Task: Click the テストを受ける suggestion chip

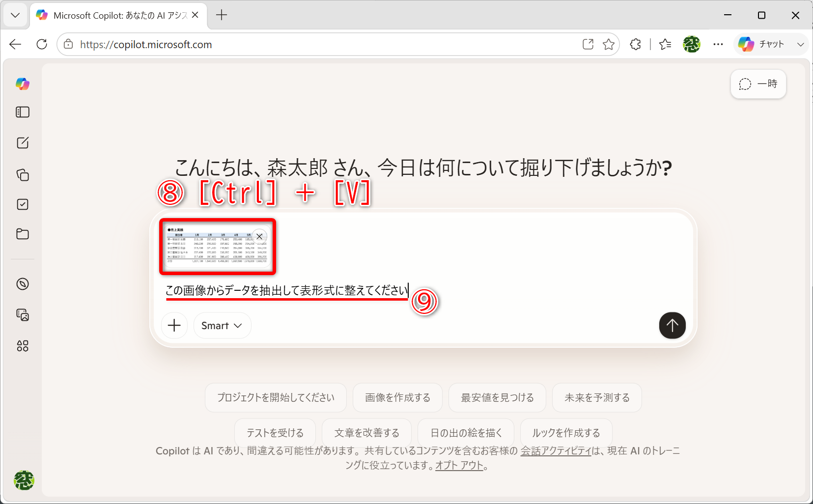Action: point(275,433)
